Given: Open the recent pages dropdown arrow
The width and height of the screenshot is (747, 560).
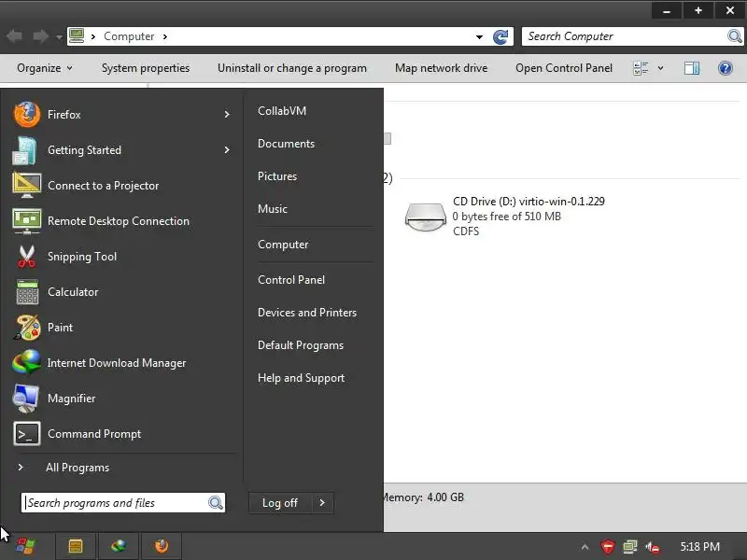Looking at the screenshot, I should [x=59, y=36].
